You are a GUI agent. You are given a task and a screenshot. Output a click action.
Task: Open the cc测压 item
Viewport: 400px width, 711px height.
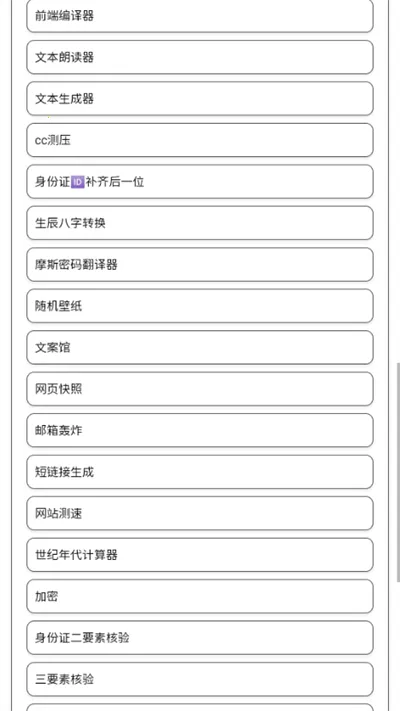(200, 140)
